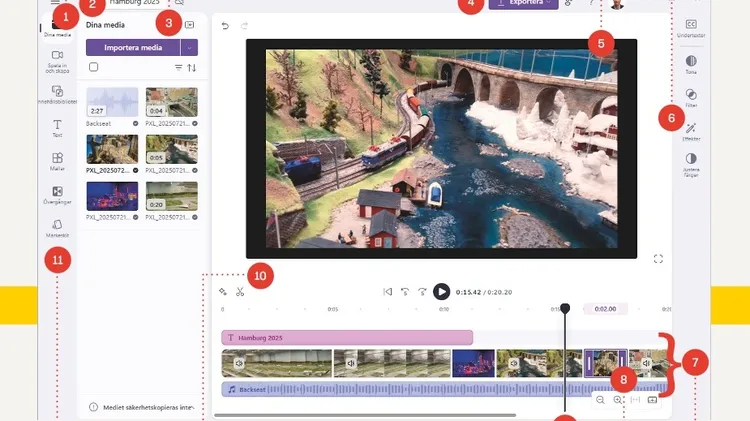Tick the select-all media checkbox

[x=94, y=68]
